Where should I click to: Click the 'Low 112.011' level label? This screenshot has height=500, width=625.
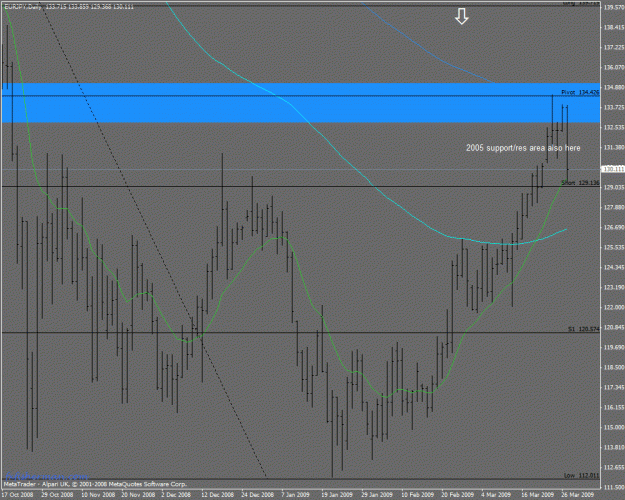[x=582, y=475]
